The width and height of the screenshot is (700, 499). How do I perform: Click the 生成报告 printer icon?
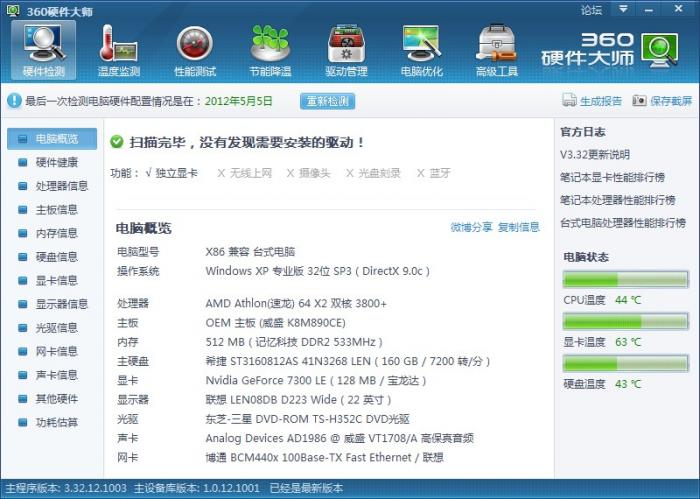point(569,100)
